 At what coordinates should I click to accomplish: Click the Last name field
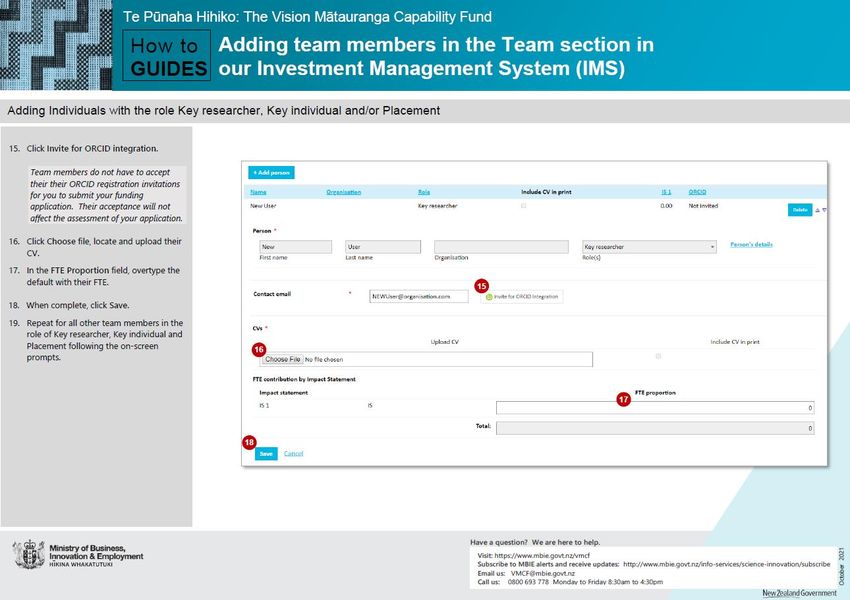coord(383,247)
